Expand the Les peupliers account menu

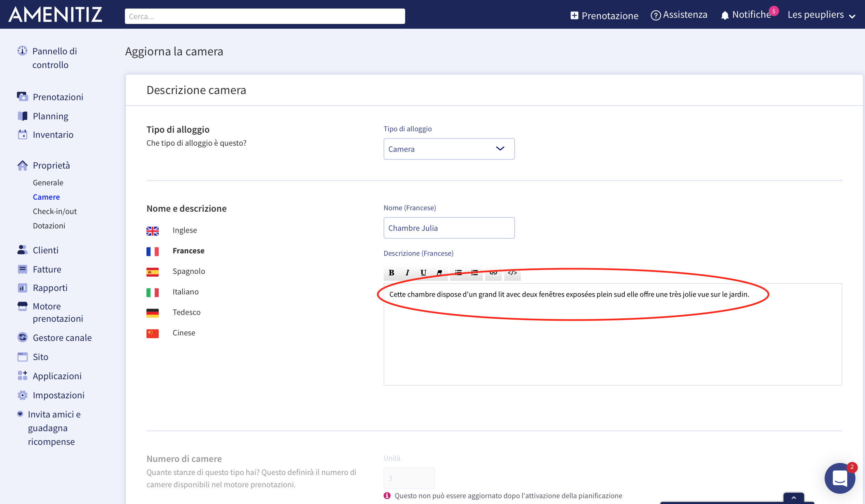(821, 15)
